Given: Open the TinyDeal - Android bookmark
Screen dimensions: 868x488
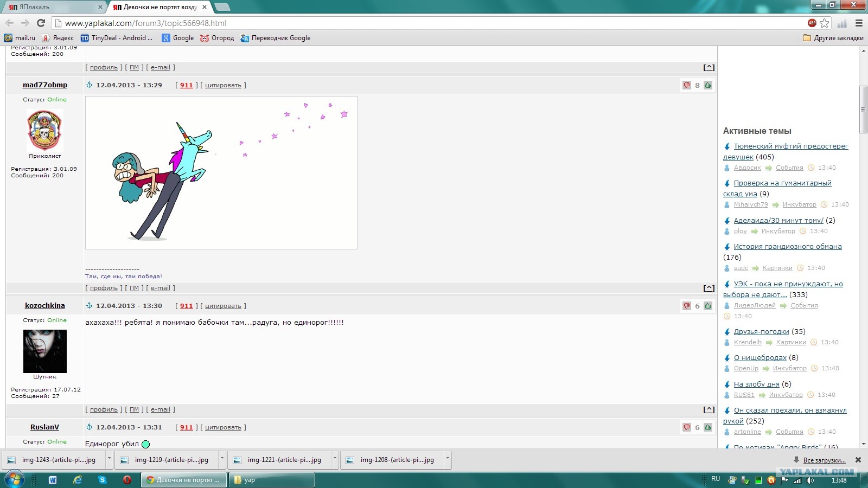Looking at the screenshot, I should point(117,38).
